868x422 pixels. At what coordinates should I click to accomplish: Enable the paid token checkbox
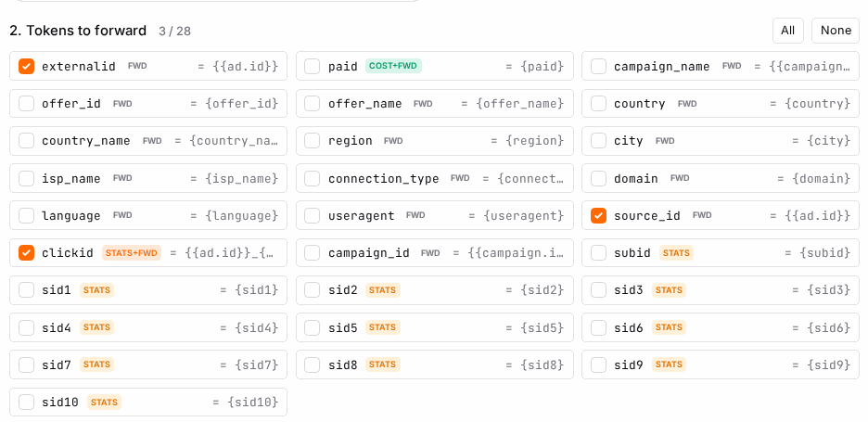[313, 67]
